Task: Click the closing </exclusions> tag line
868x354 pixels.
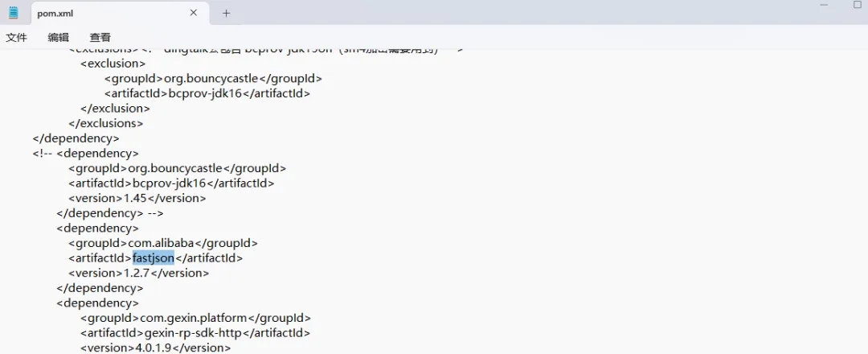Action: (x=106, y=123)
